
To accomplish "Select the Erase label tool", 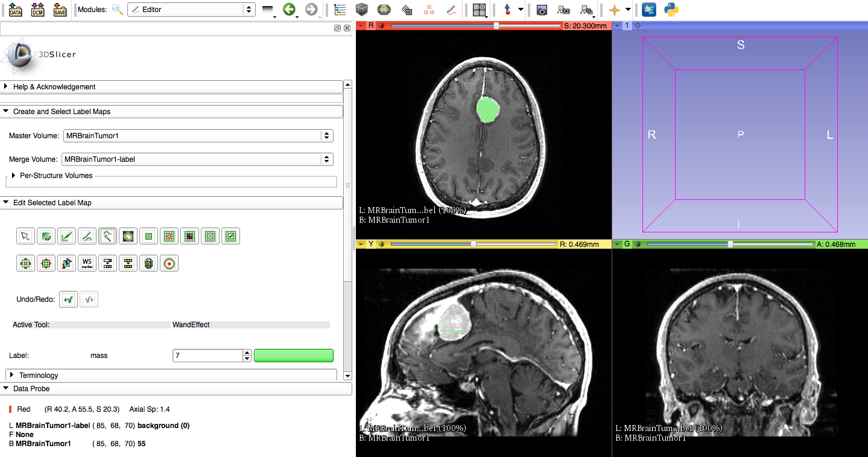I will [x=46, y=236].
